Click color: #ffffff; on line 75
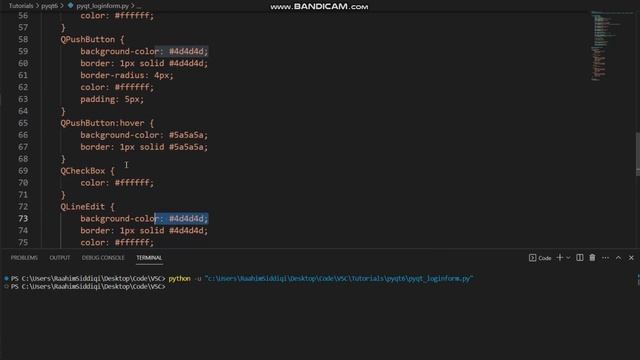 click(x=117, y=242)
